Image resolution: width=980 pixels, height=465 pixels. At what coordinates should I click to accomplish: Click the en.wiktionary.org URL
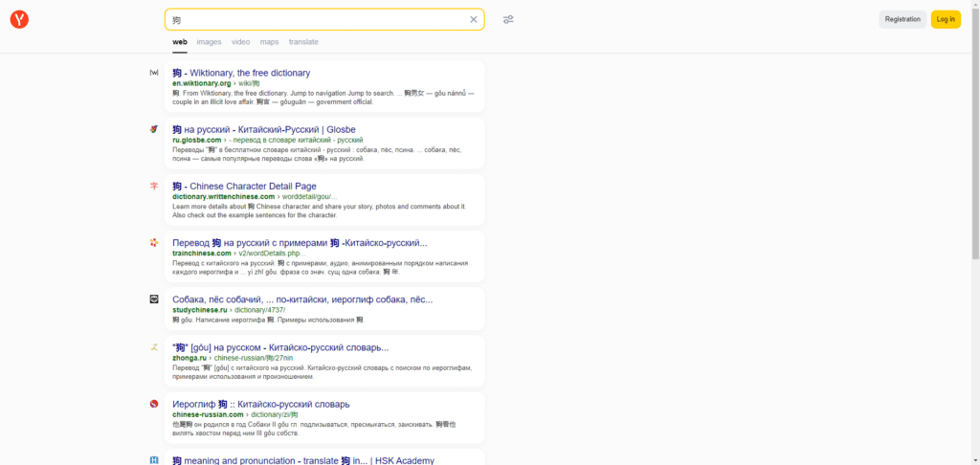coord(202,83)
